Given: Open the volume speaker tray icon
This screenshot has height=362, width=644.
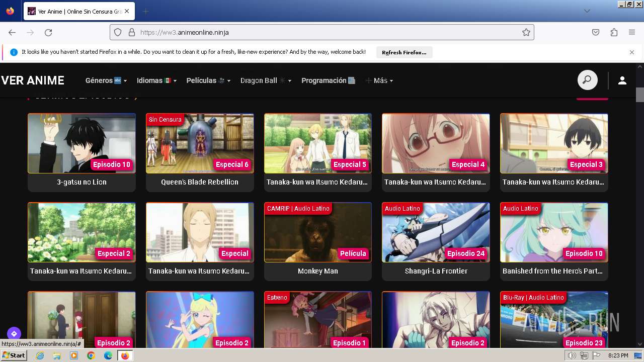Looking at the screenshot, I should (572, 355).
